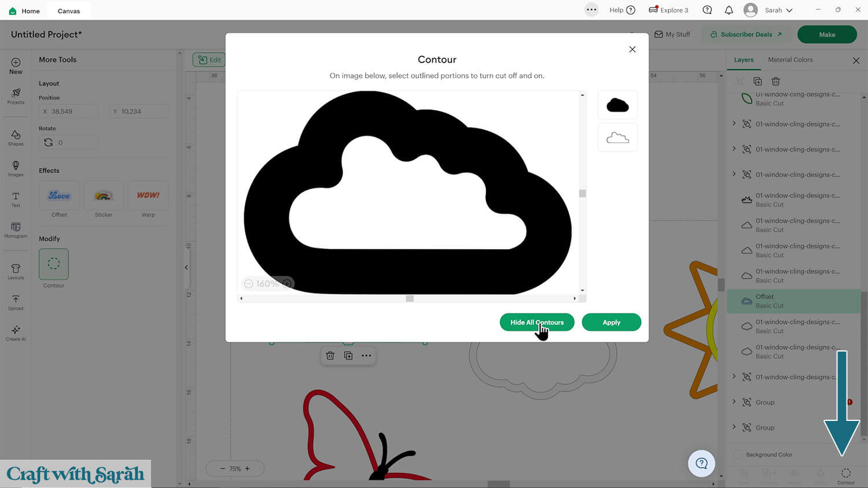The image size is (868, 488).
Task: Open the three-dot menu on the canvas floating toolbar
Action: point(366,356)
